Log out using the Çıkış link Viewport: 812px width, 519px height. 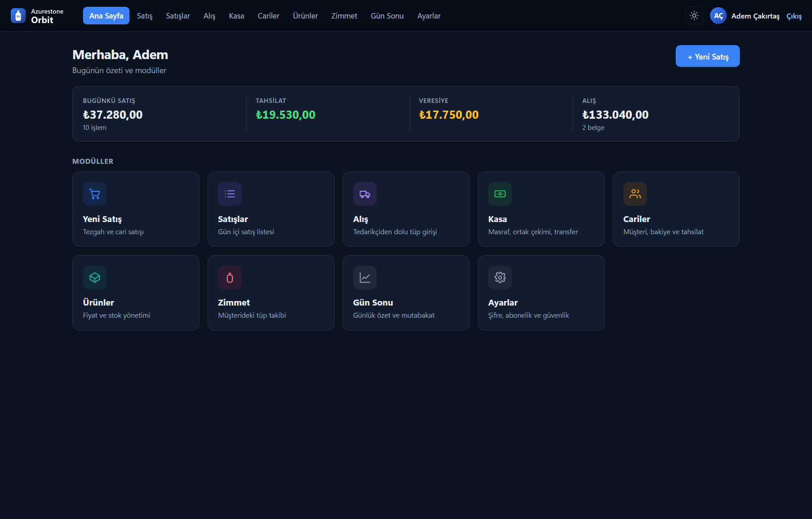click(794, 16)
